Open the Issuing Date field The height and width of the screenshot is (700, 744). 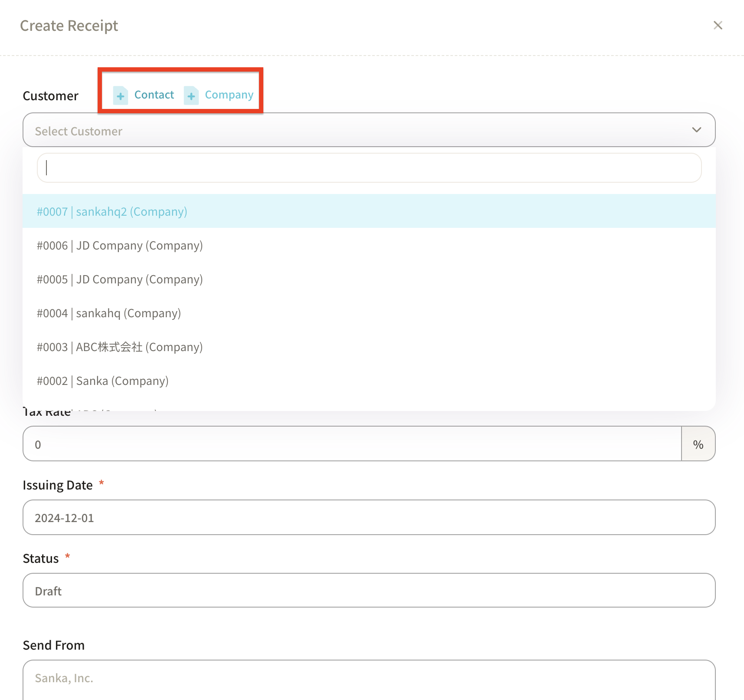(x=369, y=518)
